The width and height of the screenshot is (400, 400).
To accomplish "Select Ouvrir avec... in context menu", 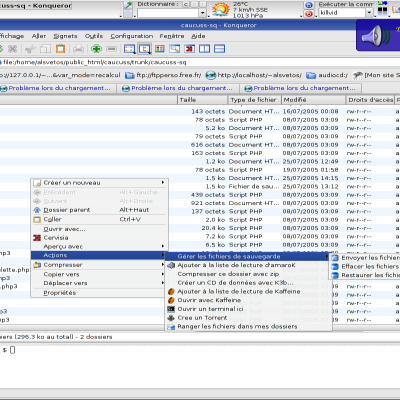I will pyautogui.click(x=99, y=229).
